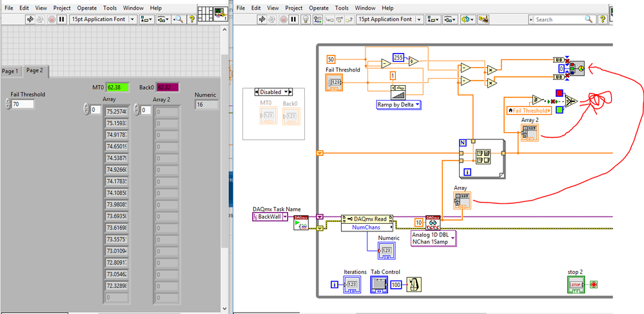Click Step Over button in block diagram
Viewport: 644px width, 314px height.
coord(340,19)
